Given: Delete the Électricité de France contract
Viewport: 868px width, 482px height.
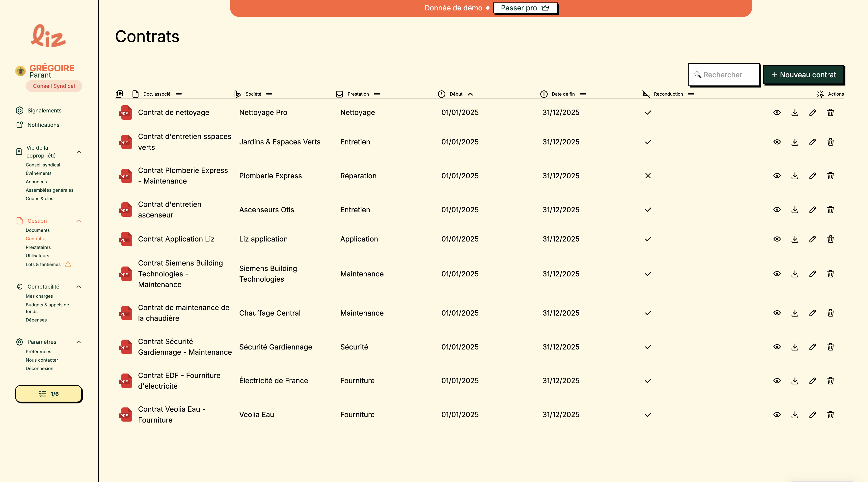Looking at the screenshot, I should point(830,381).
